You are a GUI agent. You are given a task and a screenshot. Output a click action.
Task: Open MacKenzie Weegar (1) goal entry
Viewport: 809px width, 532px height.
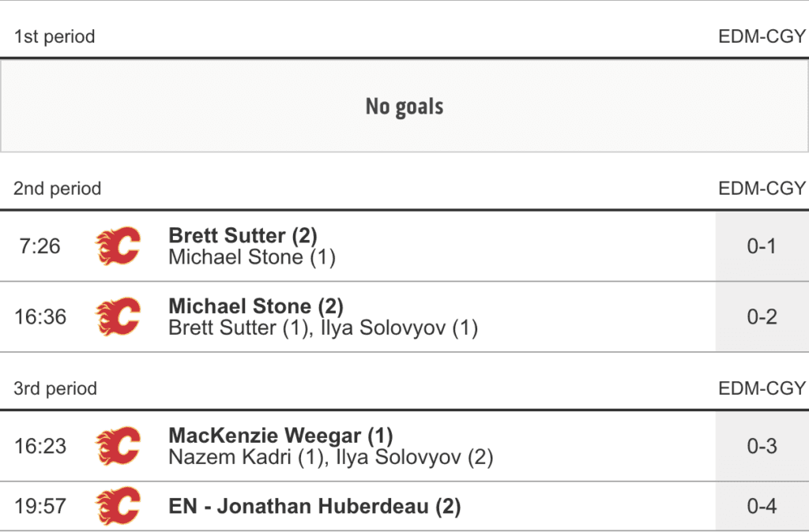point(280,435)
